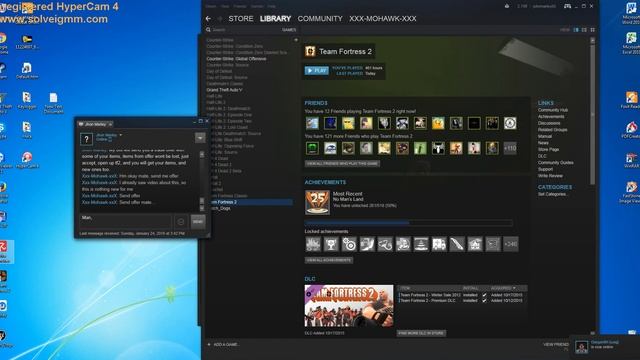Select highlighted Team Fortress 2 list entry
The height and width of the screenshot is (360, 640).
250,202
